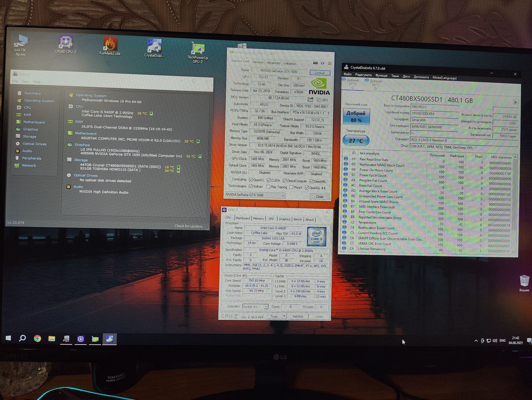This screenshot has height=400, width=532.
Task: Click the network icon in system tray
Action: 489,341
